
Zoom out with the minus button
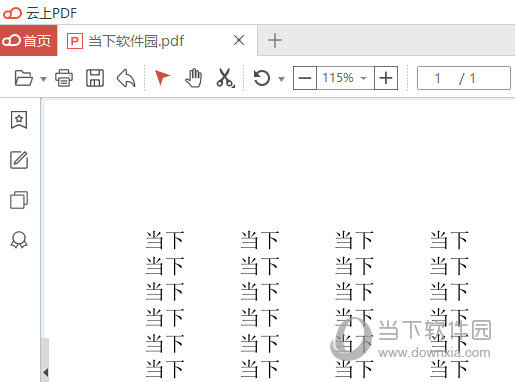(305, 78)
